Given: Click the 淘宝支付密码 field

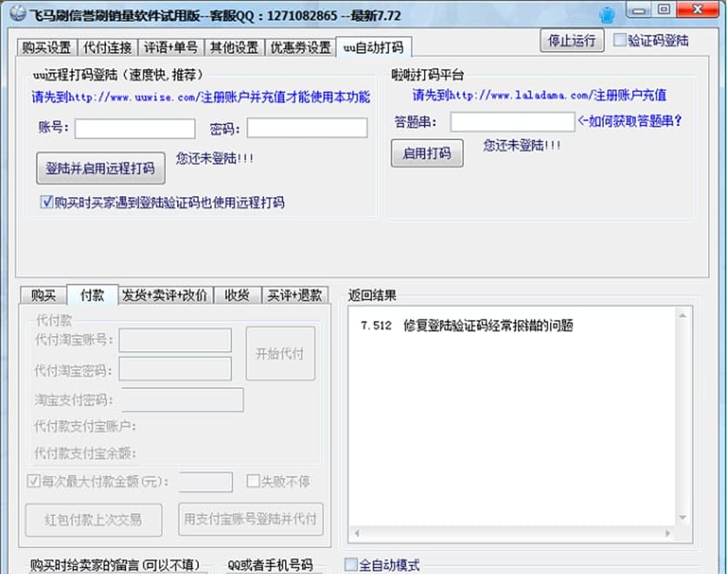Looking at the screenshot, I should click(x=182, y=399).
